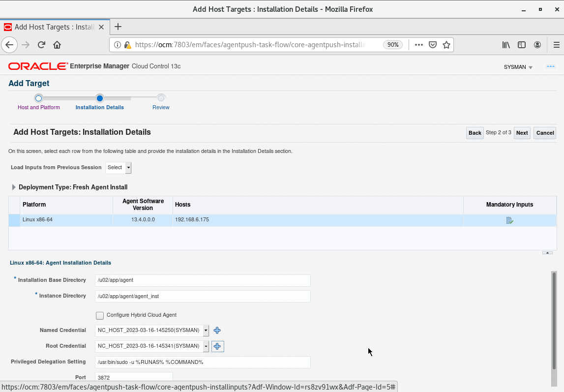Edit Privileged Delegation Setting field
Viewport: 564px width, 392px height.
[203, 362]
